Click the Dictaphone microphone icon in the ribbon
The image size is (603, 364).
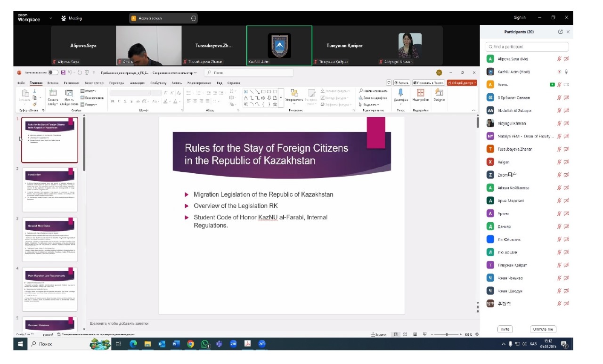401,92
